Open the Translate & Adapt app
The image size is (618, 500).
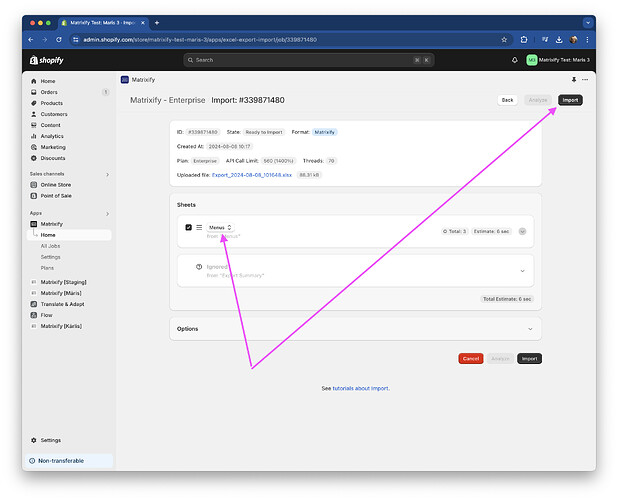tap(62, 304)
